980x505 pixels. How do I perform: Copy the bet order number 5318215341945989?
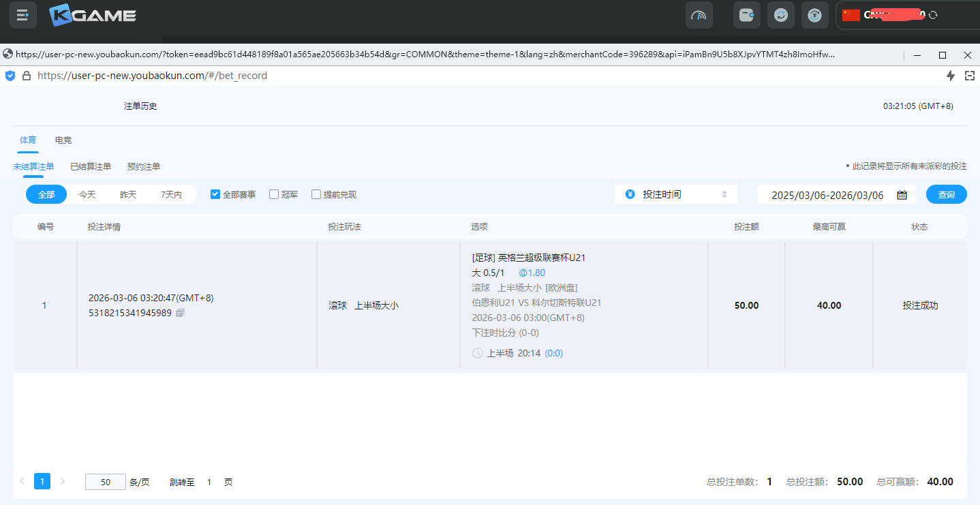pos(180,313)
